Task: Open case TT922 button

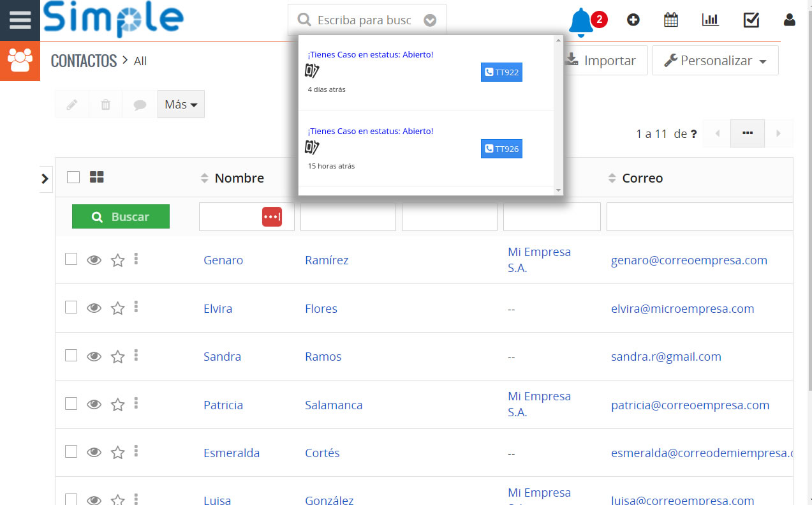Action: (501, 72)
